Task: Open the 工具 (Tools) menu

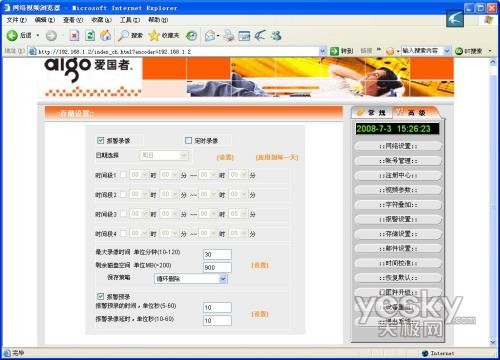Action: (x=130, y=20)
